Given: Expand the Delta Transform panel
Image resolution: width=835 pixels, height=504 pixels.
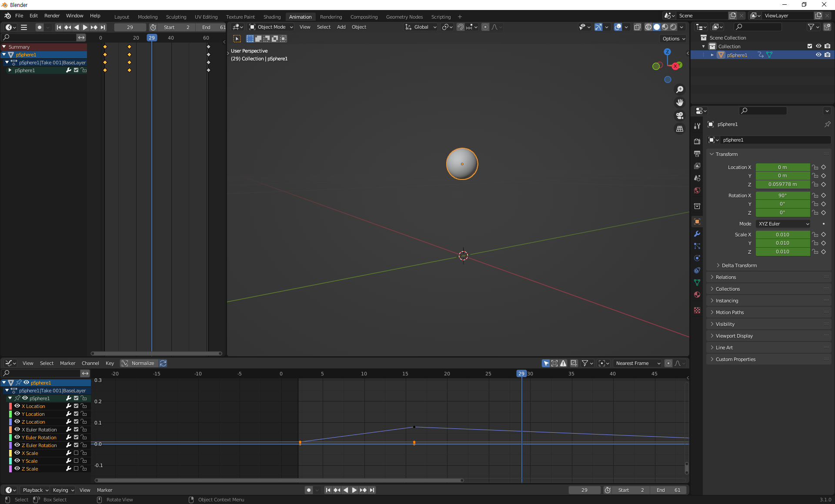Looking at the screenshot, I should coord(739,265).
